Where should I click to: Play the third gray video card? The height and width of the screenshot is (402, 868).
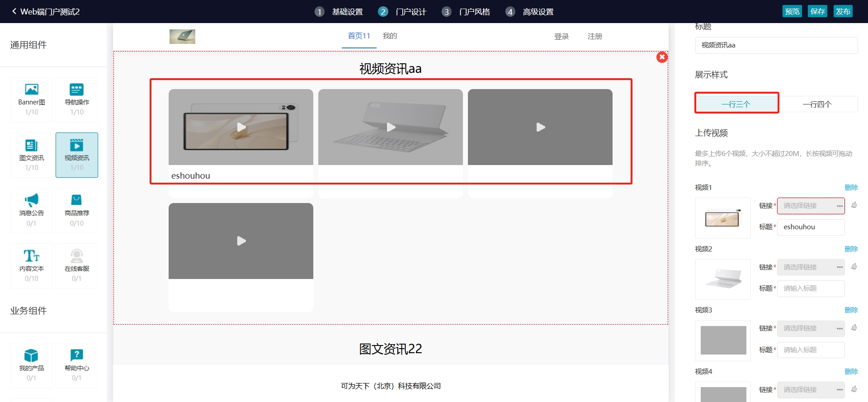(x=541, y=127)
